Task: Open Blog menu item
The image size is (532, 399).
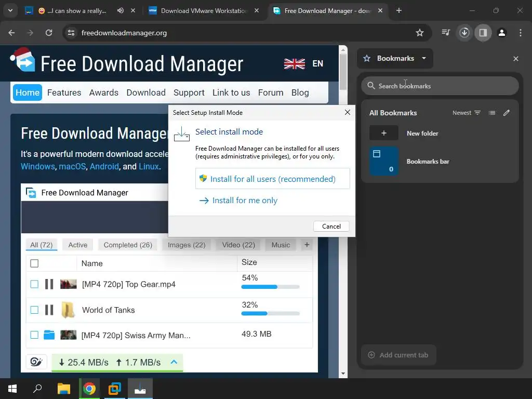Action: 300,92
